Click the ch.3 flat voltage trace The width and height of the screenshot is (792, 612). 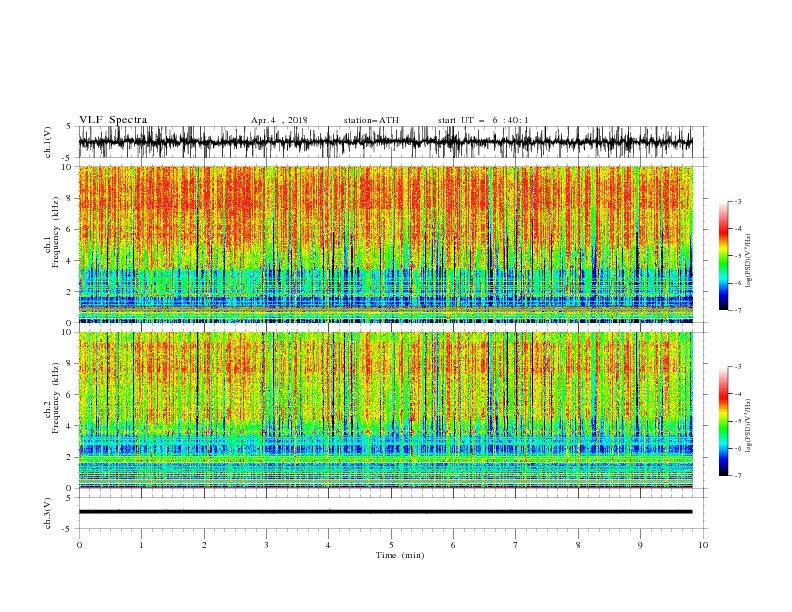pos(385,512)
